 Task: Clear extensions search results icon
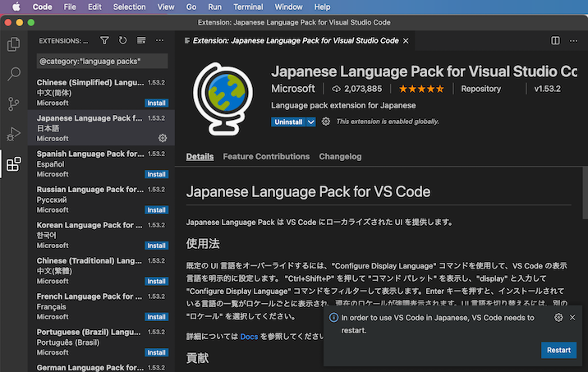[x=141, y=40]
